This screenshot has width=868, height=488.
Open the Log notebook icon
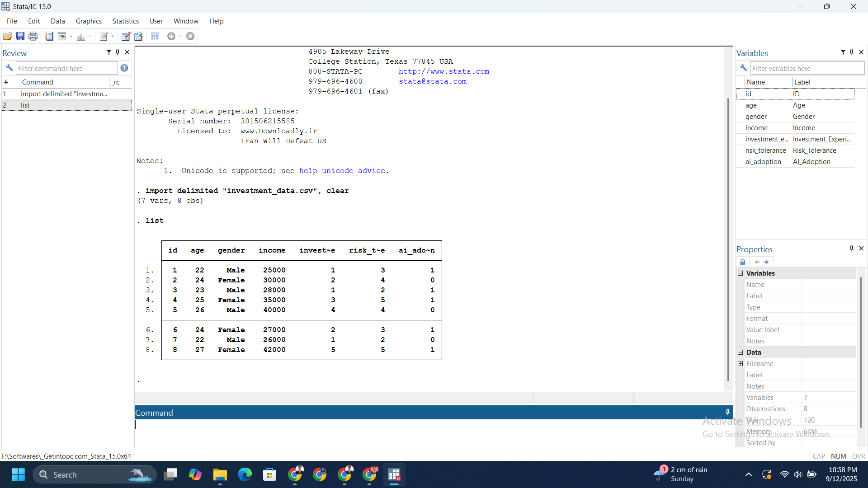point(49,36)
